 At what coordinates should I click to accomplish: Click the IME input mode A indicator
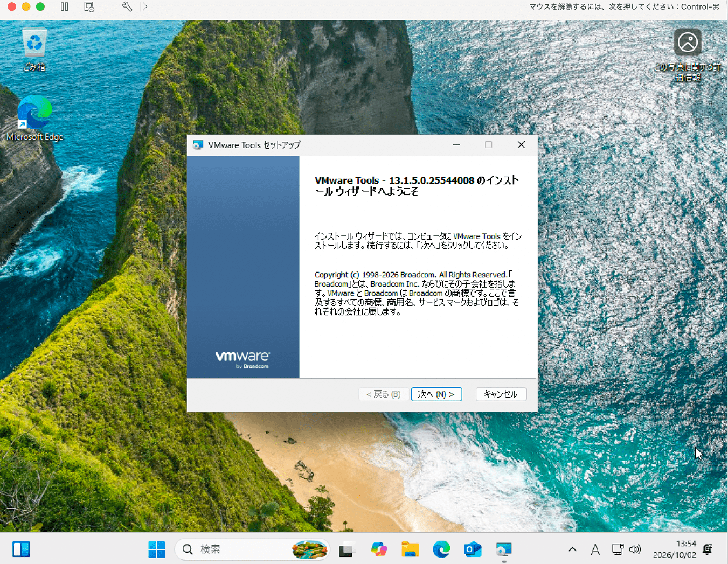[x=595, y=549]
